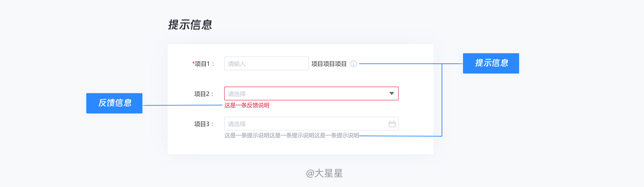The image size is (644, 187).
Task: Click the 提示信息 page heading
Action: pos(190,25)
